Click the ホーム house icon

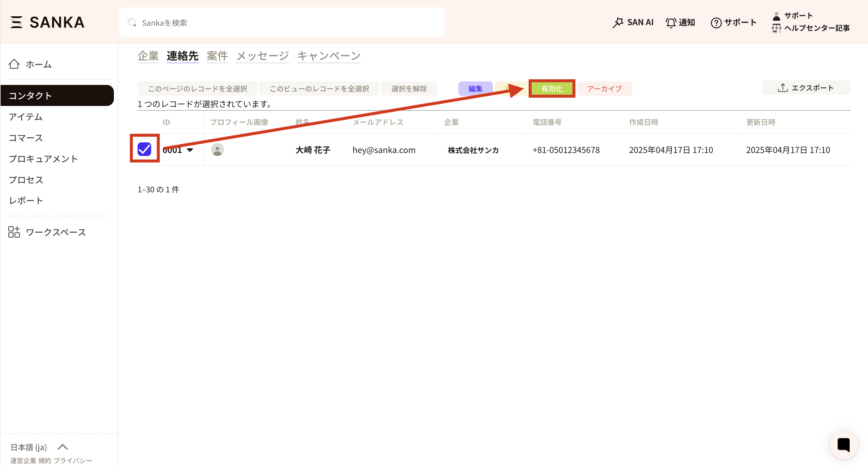14,64
